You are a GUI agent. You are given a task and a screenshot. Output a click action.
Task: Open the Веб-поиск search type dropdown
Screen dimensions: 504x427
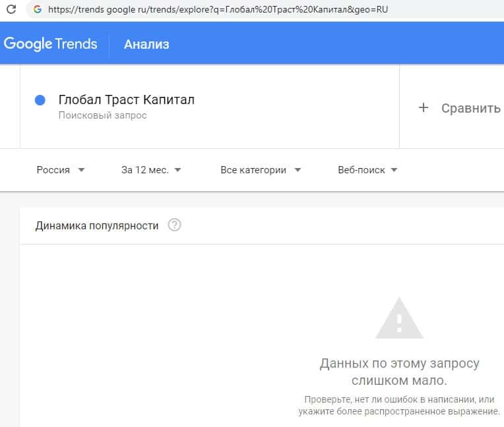coord(367,170)
